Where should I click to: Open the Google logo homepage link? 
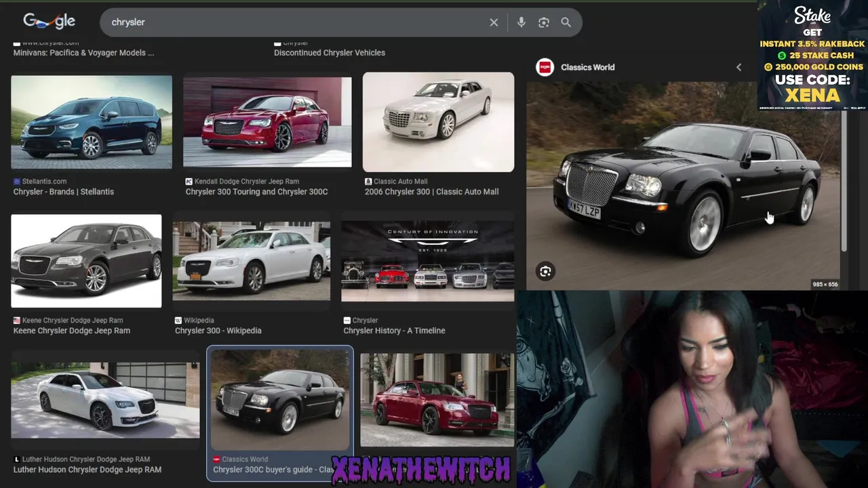coord(49,22)
